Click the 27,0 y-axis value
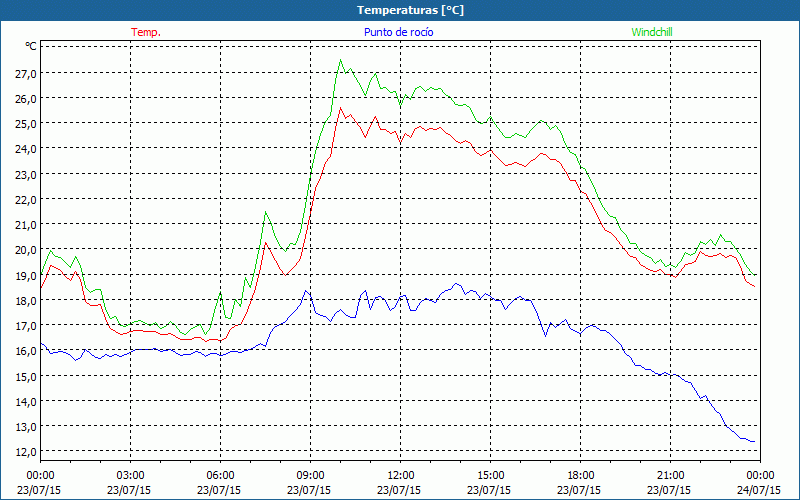Screen dimensions: 800x500 pos(26,73)
